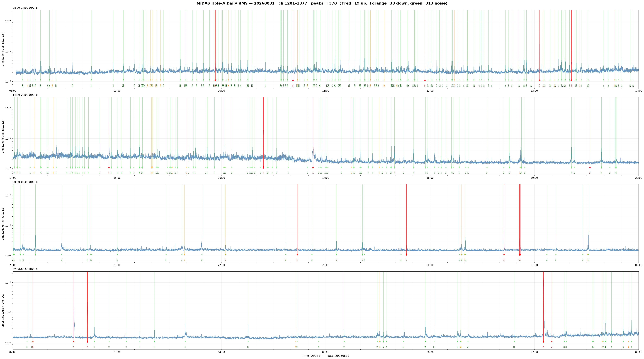The image size is (644, 359).
Task: Click the green peak number label 322
Action: [556, 260]
